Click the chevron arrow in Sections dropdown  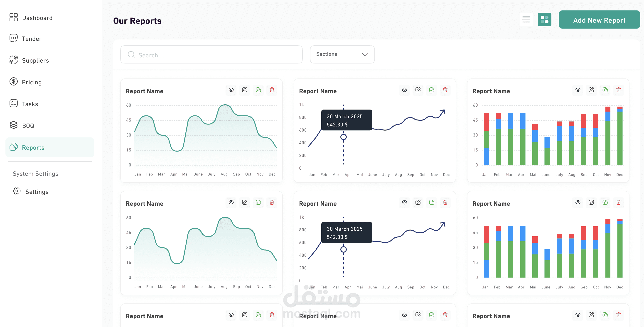pyautogui.click(x=364, y=54)
